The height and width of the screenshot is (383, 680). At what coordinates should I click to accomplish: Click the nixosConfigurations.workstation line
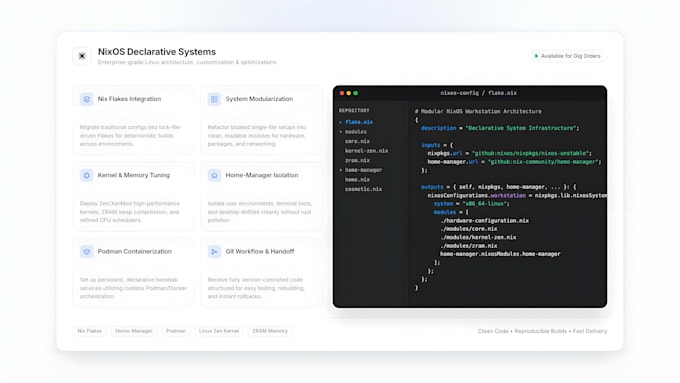pos(517,196)
